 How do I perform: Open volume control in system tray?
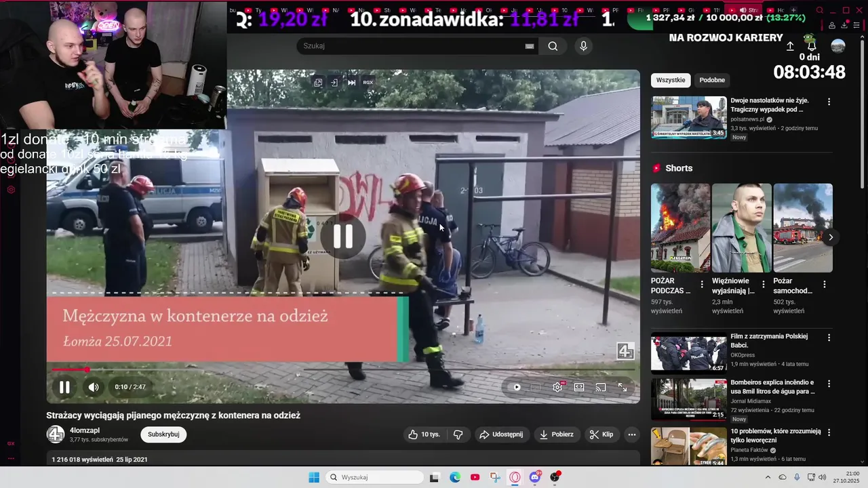coord(823,477)
